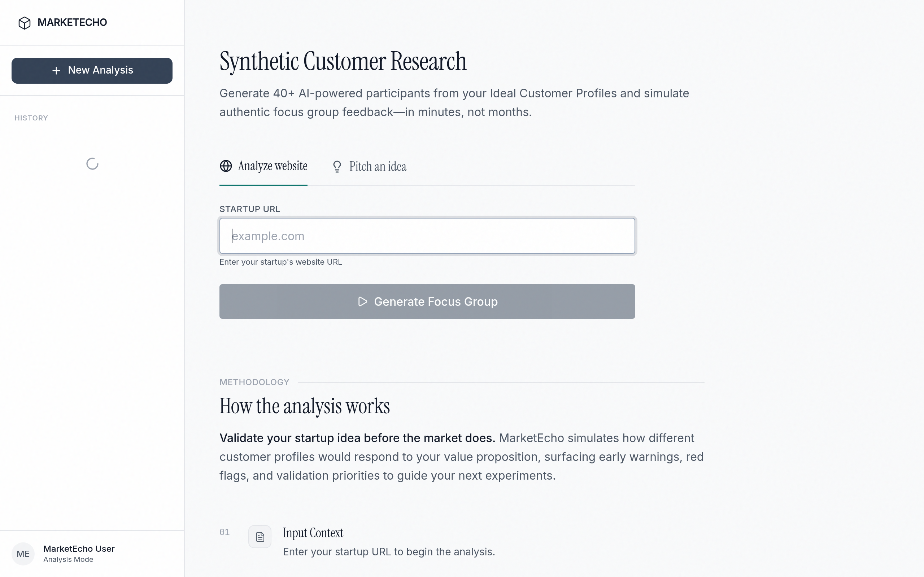Click the loading spinner under History
924x577 pixels.
[92, 164]
